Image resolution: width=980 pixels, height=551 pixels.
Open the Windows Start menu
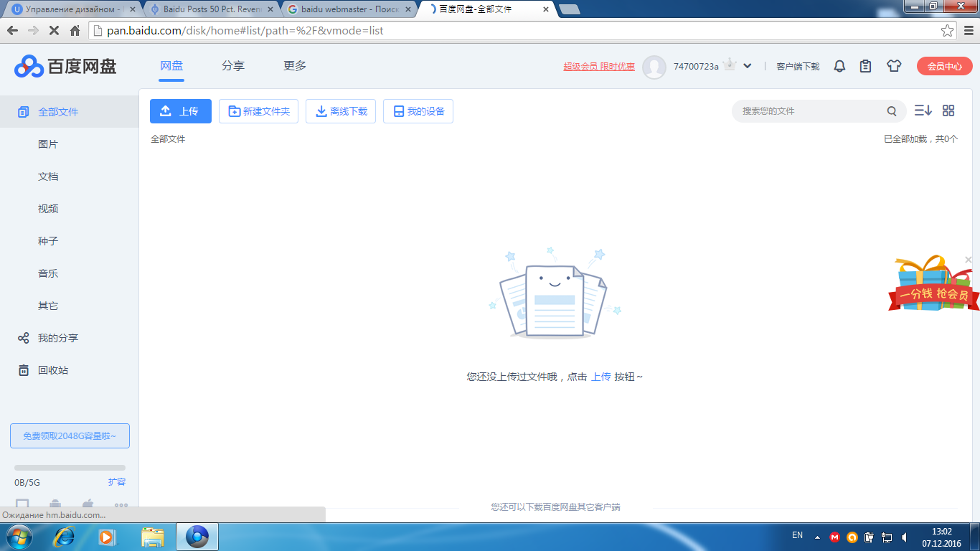pos(19,536)
